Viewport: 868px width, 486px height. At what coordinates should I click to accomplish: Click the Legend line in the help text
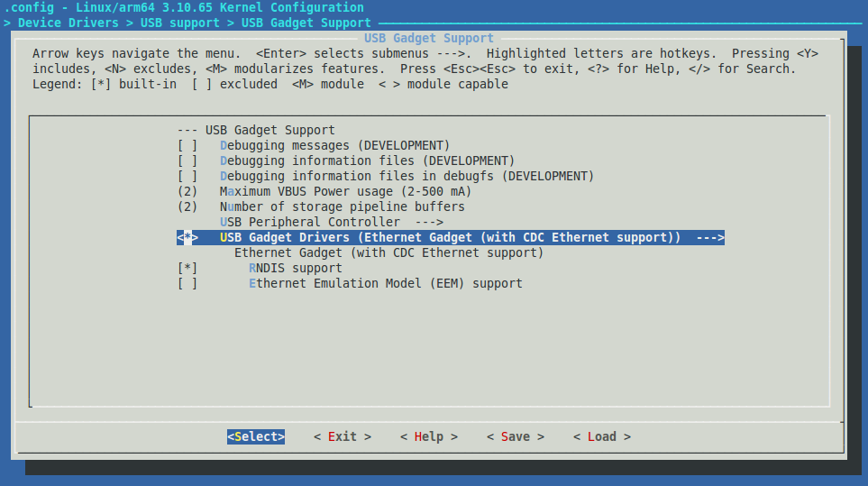click(270, 84)
